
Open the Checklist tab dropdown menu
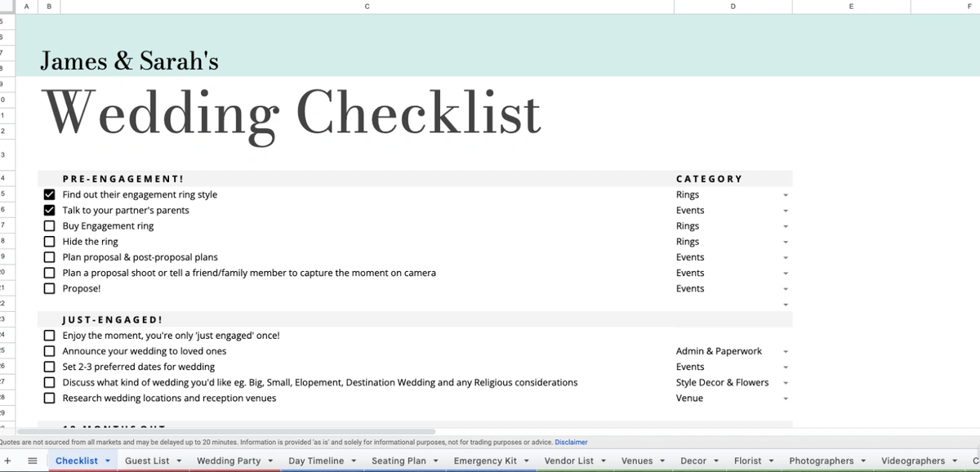coord(106,460)
